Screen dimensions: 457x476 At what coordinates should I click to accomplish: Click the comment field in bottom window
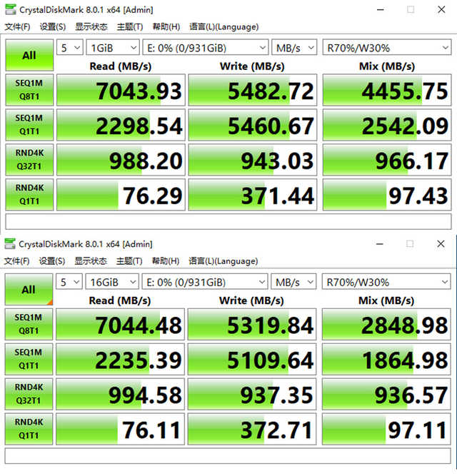click(x=228, y=456)
